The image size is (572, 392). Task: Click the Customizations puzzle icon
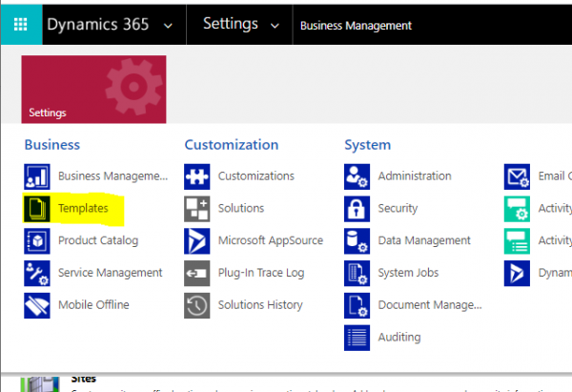point(197,176)
